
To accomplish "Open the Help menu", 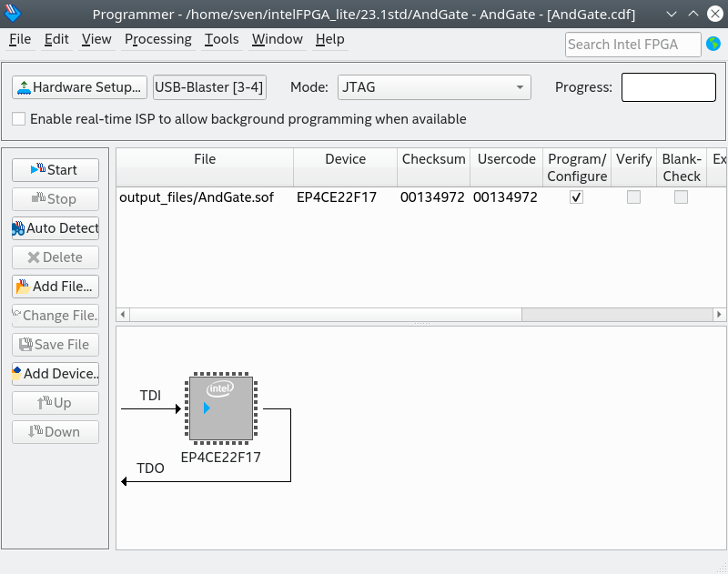I will (x=330, y=39).
